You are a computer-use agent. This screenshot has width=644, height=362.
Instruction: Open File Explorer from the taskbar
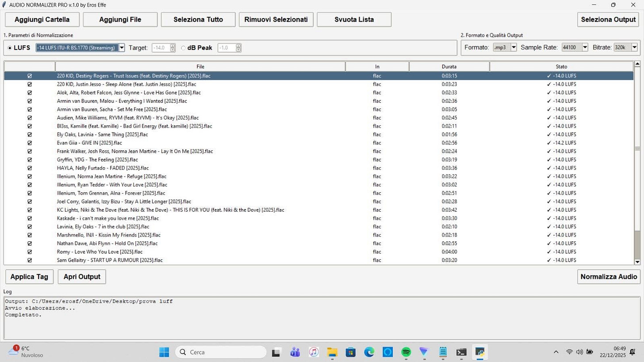[332, 352]
